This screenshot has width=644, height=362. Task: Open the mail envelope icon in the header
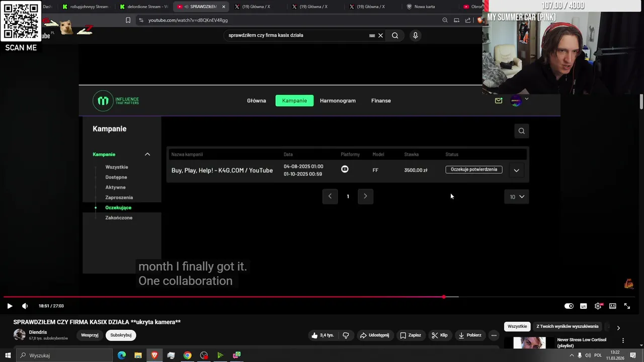coord(499,101)
